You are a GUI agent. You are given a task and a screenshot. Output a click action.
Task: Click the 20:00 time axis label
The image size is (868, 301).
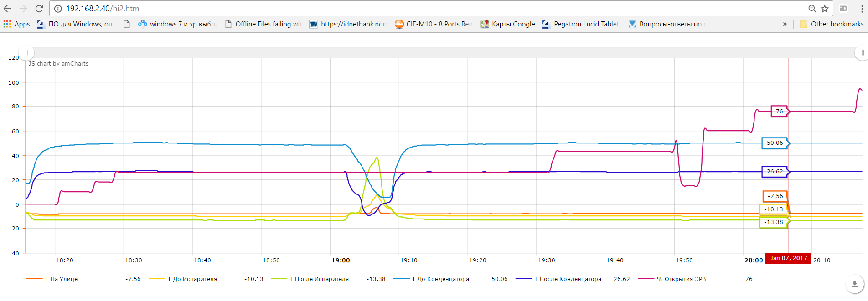754,260
